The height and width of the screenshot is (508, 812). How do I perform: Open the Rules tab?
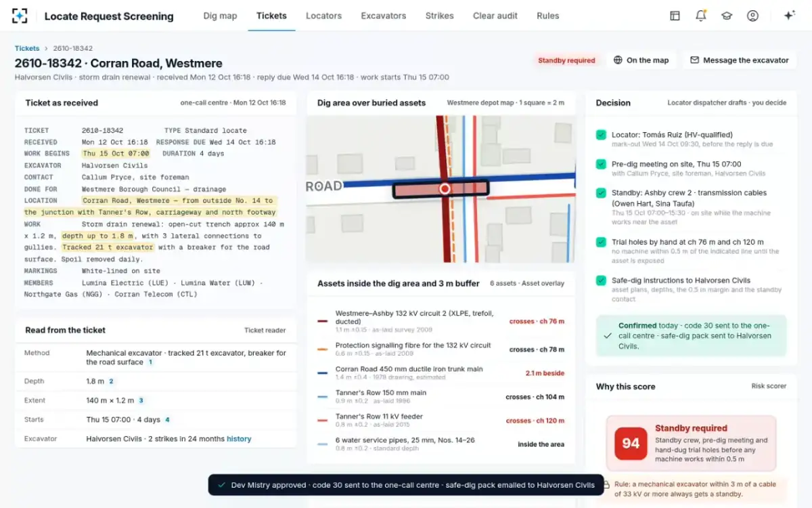[x=548, y=16]
